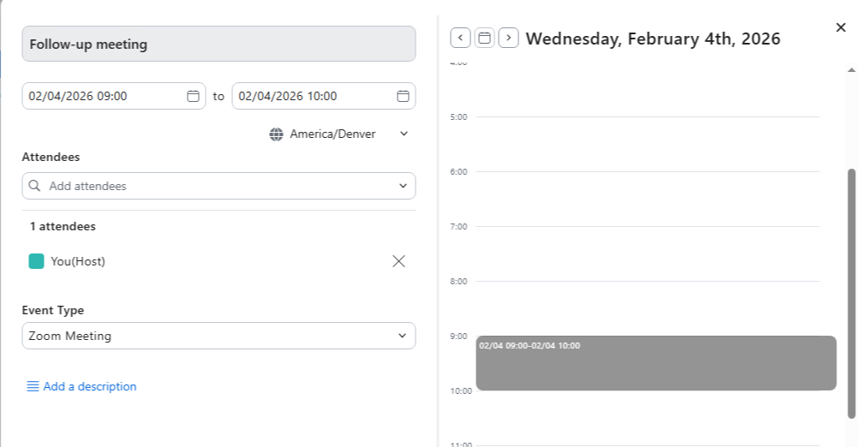
Task: Close the meeting scheduling dialog
Action: pyautogui.click(x=841, y=27)
